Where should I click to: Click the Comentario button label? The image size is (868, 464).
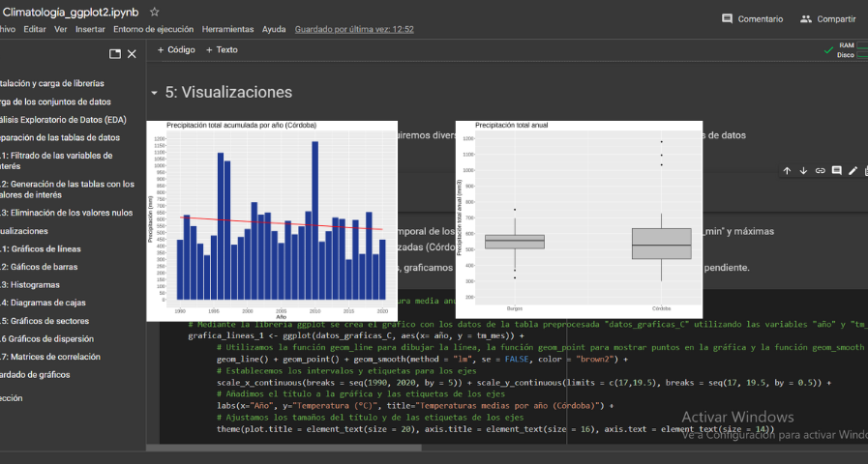(760, 18)
